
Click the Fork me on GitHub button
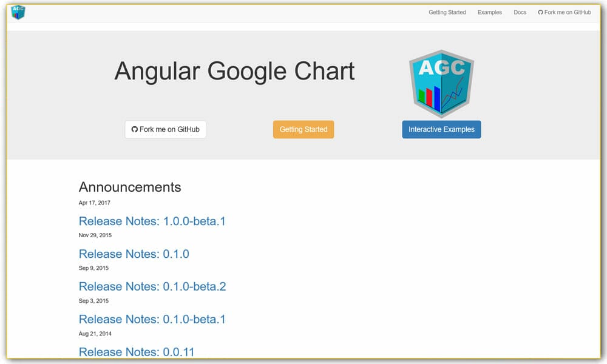pos(165,129)
